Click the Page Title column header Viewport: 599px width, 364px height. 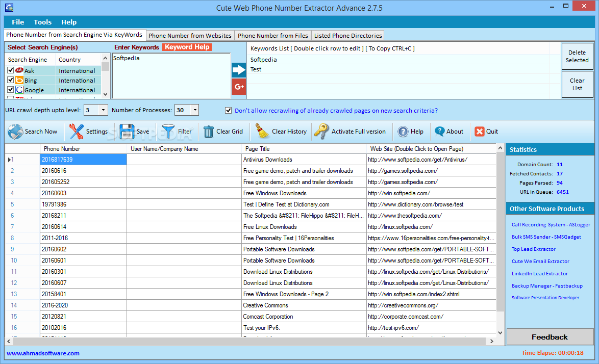[x=304, y=149]
